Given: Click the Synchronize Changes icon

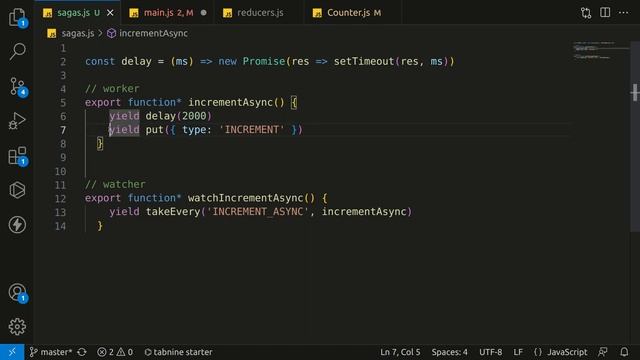Looking at the screenshot, I should coord(82,352).
